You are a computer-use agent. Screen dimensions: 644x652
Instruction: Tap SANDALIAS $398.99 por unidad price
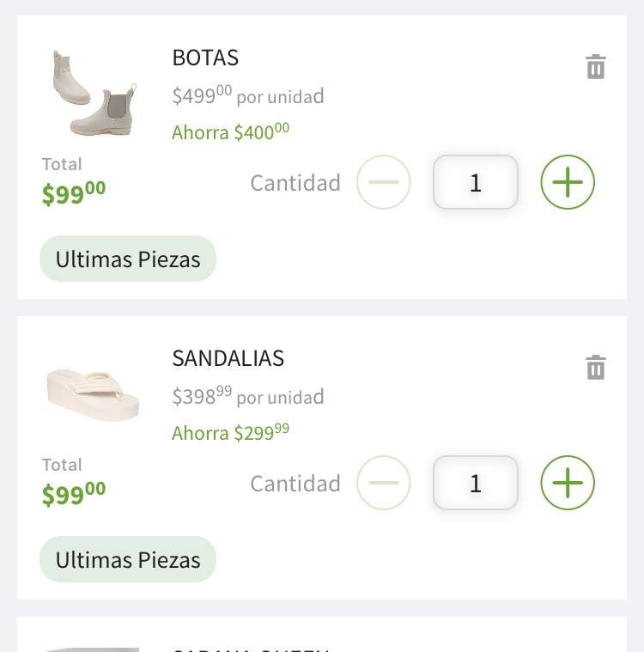point(248,396)
